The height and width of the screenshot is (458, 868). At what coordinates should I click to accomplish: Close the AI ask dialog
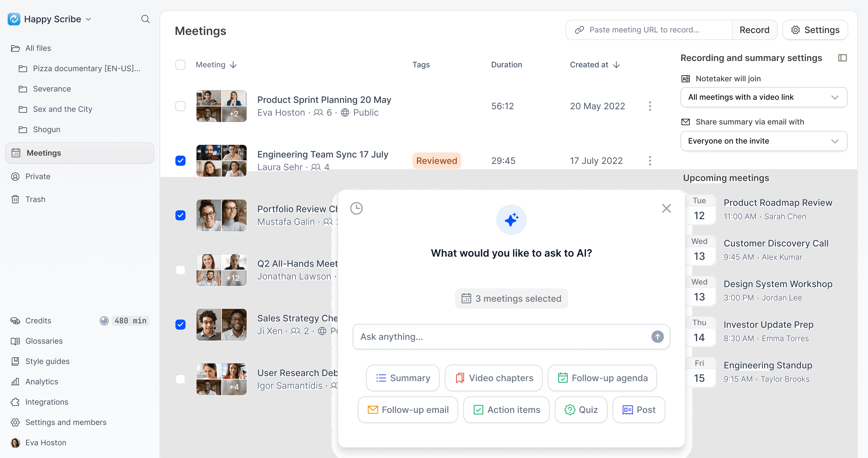point(666,208)
